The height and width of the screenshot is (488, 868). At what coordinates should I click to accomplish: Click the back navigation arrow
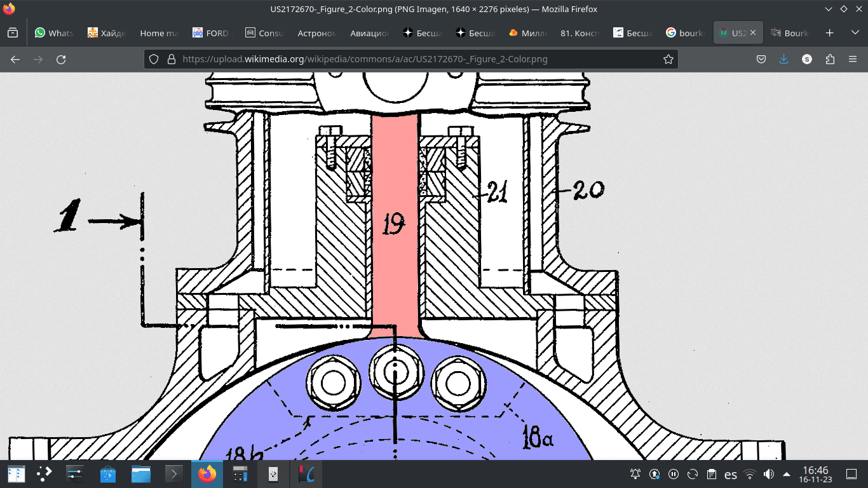coord(15,59)
